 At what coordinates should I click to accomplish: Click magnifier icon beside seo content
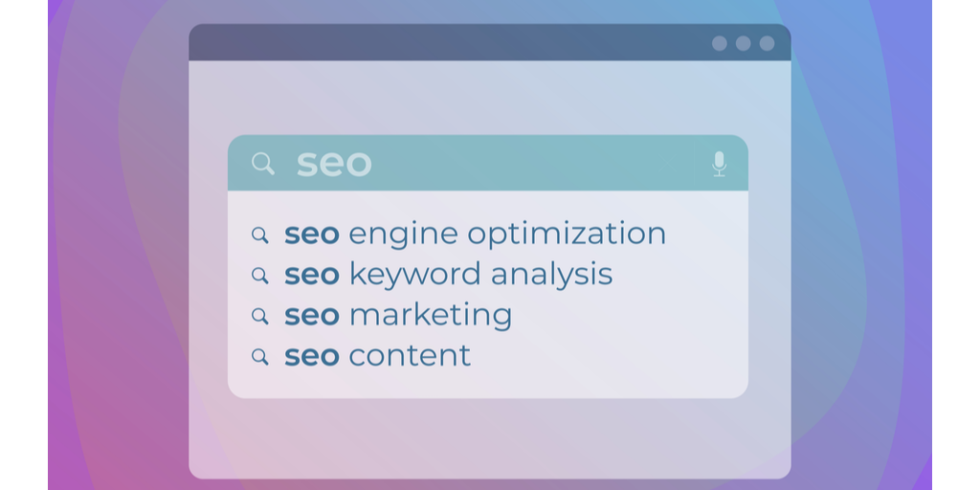tap(260, 356)
